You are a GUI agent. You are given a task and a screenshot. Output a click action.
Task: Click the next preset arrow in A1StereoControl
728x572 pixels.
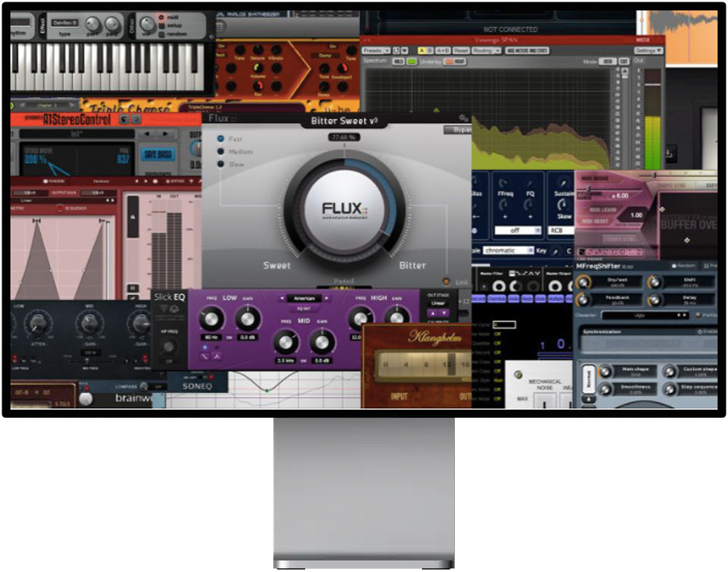point(165,134)
